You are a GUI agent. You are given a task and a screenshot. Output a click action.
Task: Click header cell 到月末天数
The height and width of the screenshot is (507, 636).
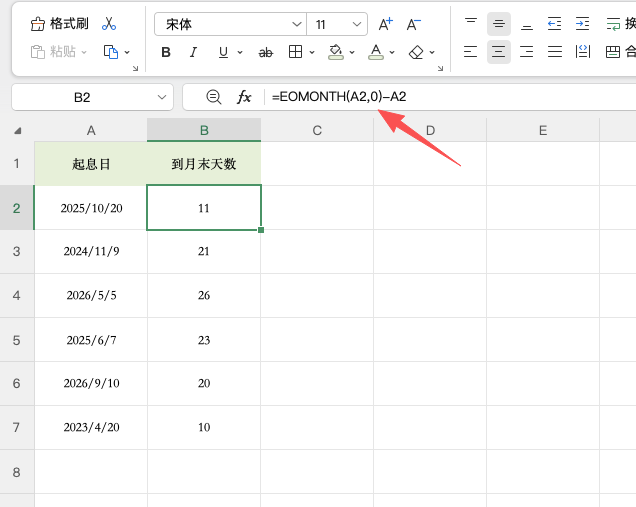[204, 164]
